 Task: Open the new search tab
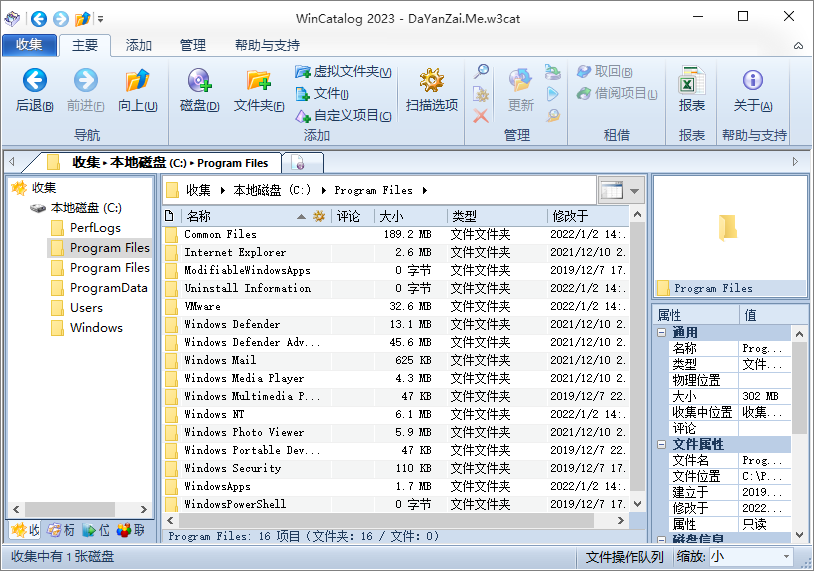[x=303, y=162]
